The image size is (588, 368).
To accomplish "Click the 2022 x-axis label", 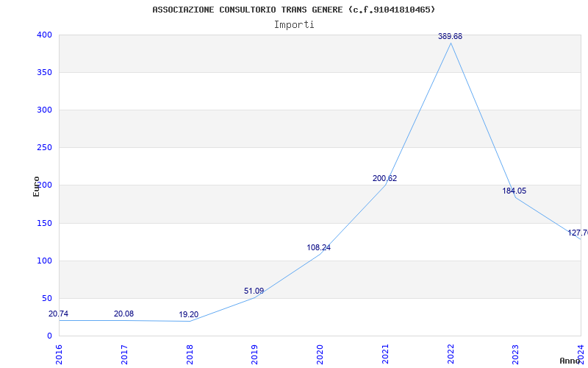I will (451, 355).
